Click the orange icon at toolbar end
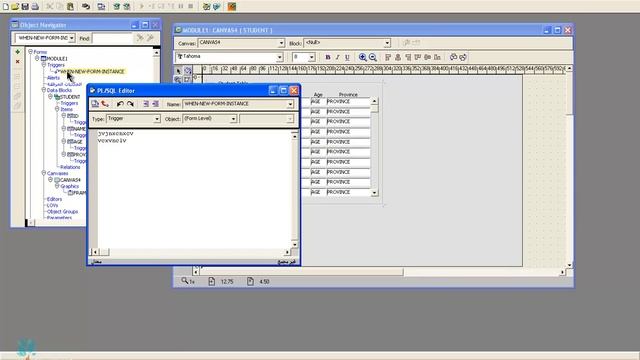 [232, 7]
